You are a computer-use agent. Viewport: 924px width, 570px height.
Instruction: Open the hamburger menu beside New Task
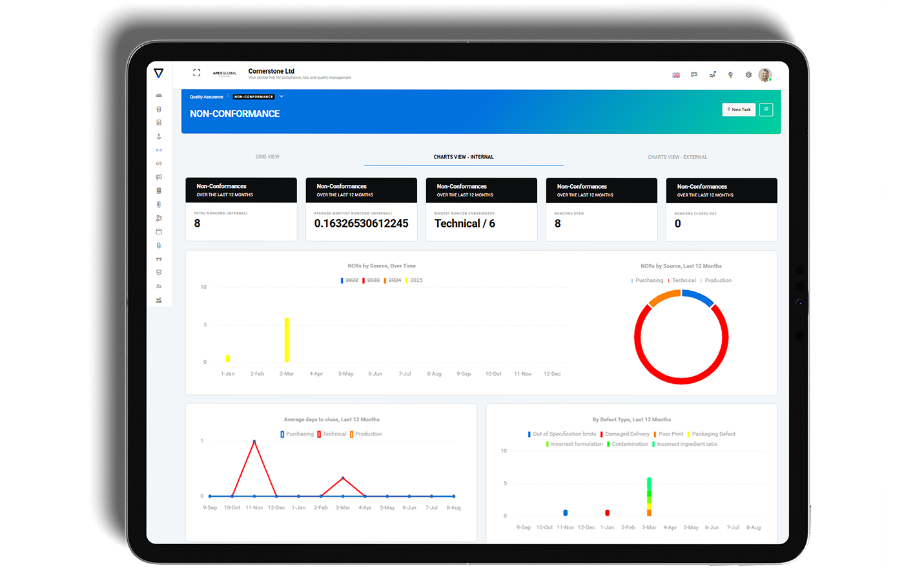tap(766, 110)
